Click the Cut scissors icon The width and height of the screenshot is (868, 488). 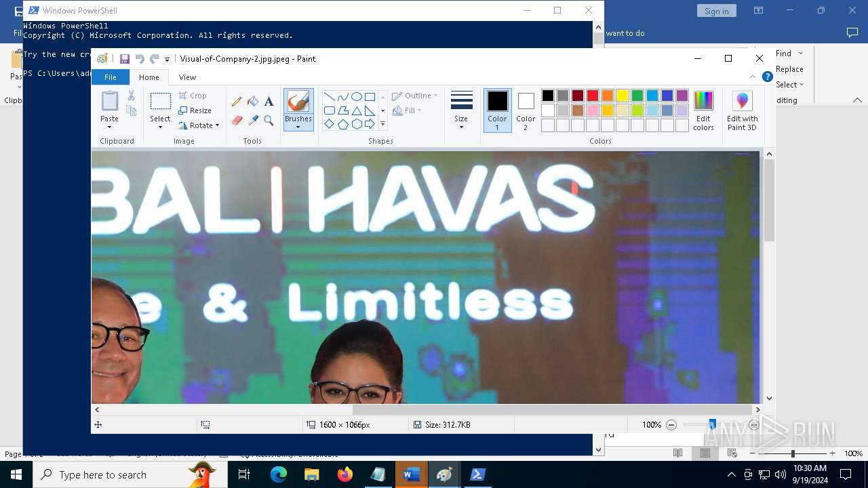pos(131,96)
